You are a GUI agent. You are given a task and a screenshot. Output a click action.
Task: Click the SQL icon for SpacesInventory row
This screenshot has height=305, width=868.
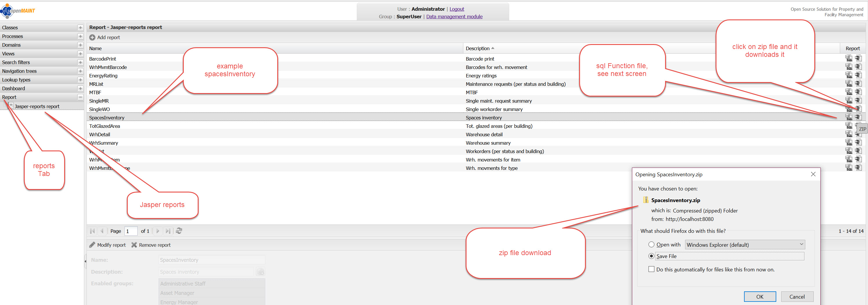pyautogui.click(x=849, y=117)
